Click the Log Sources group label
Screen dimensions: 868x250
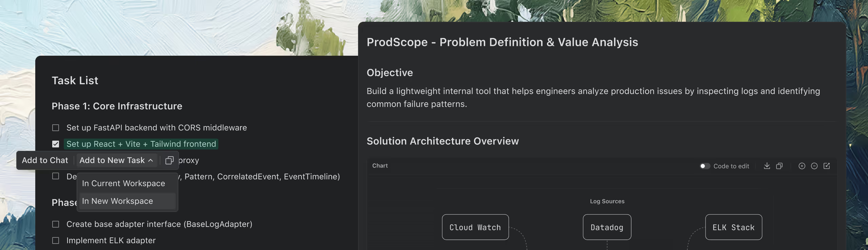[607, 201]
